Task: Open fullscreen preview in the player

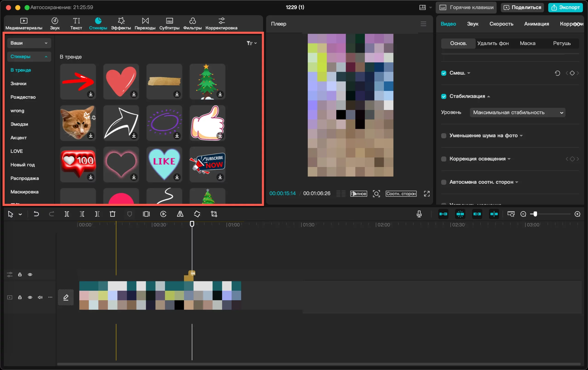Action: 427,194
